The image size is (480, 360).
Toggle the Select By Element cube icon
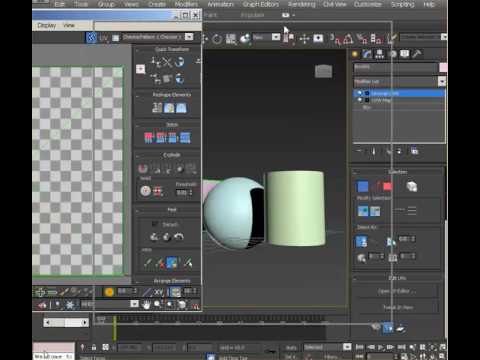point(412,186)
